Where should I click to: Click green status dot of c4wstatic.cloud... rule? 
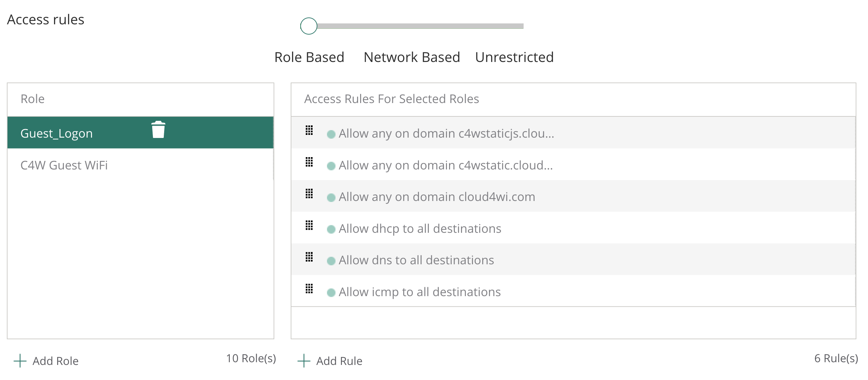pos(331,166)
